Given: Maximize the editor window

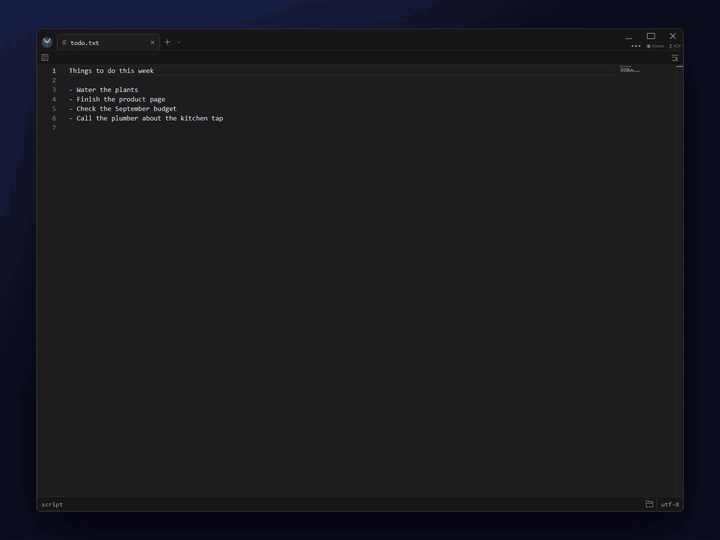Looking at the screenshot, I should 651,36.
